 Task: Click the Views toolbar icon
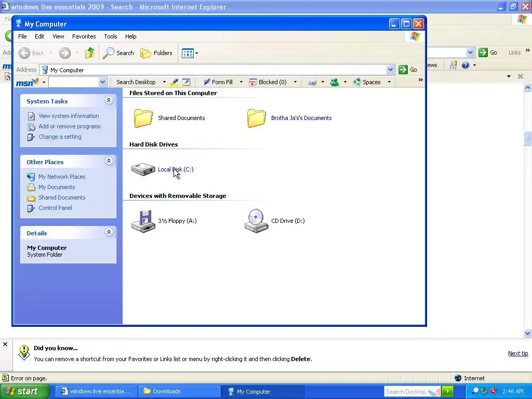[x=187, y=54]
